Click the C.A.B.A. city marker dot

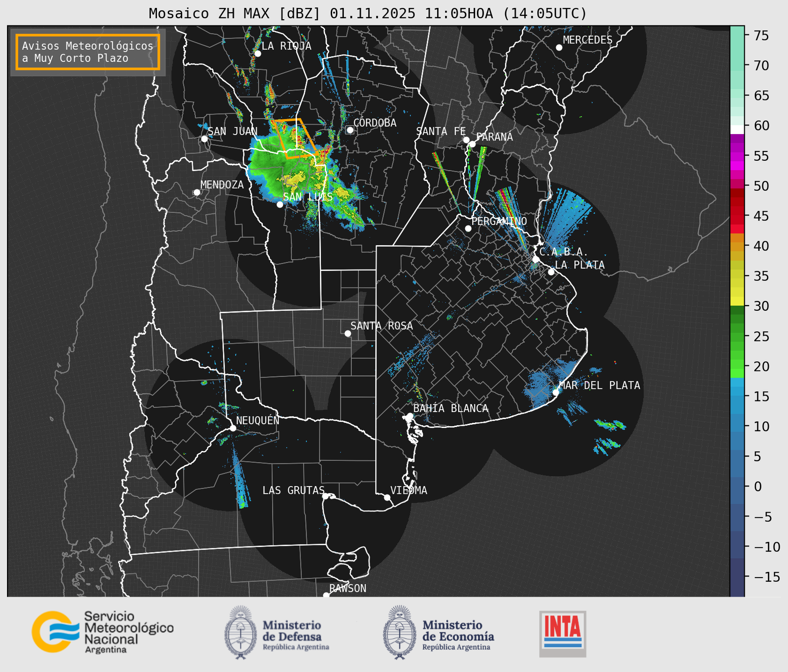pos(536,259)
